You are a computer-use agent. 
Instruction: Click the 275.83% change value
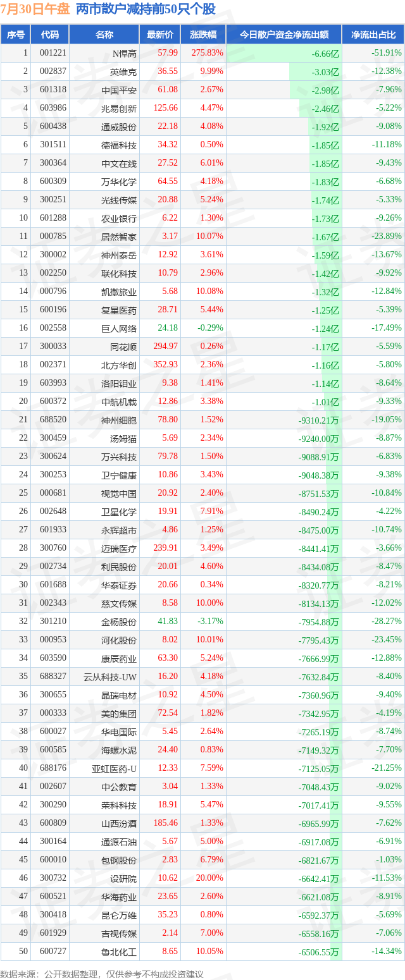(208, 53)
